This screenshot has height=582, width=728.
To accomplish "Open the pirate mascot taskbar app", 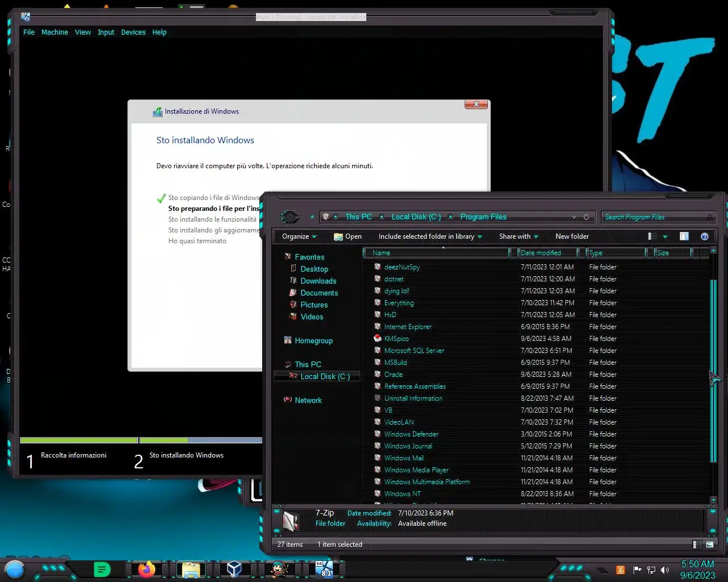I will 279,569.
